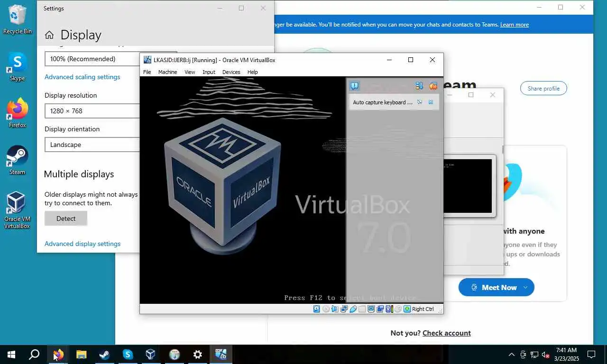Open the Display resolution 1280 × 768 dropdown
Image resolution: width=607 pixels, height=364 pixels.
tap(92, 111)
